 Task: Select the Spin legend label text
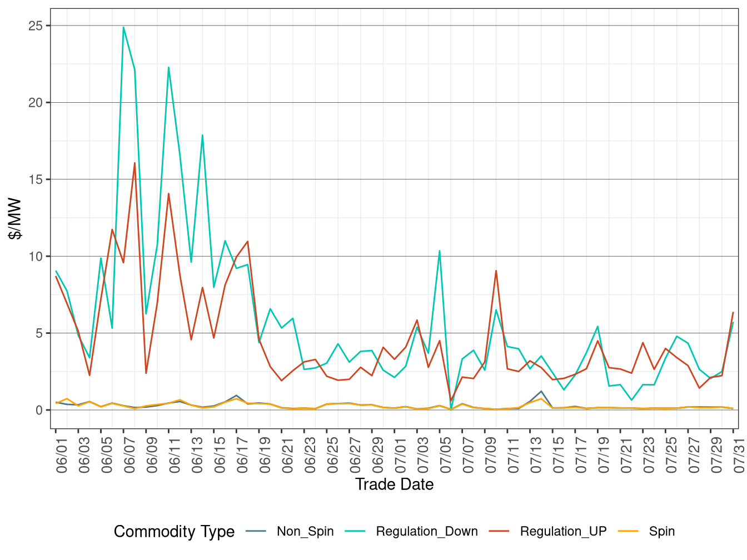(661, 532)
